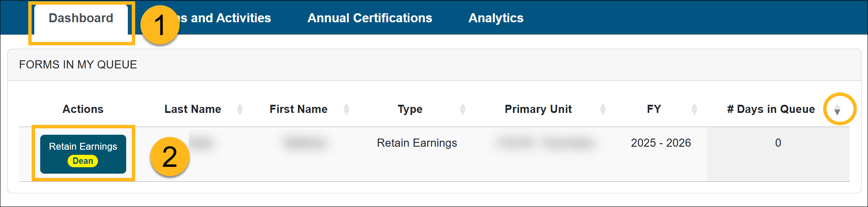
Task: Select the 2025 - 2026 fiscal year cell
Action: coord(661,143)
